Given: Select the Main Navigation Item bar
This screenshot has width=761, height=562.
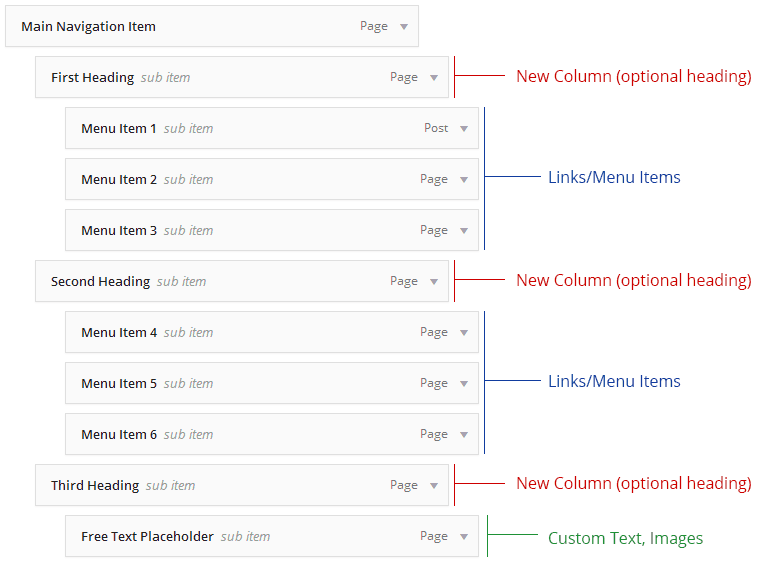Looking at the screenshot, I should [x=200, y=27].
